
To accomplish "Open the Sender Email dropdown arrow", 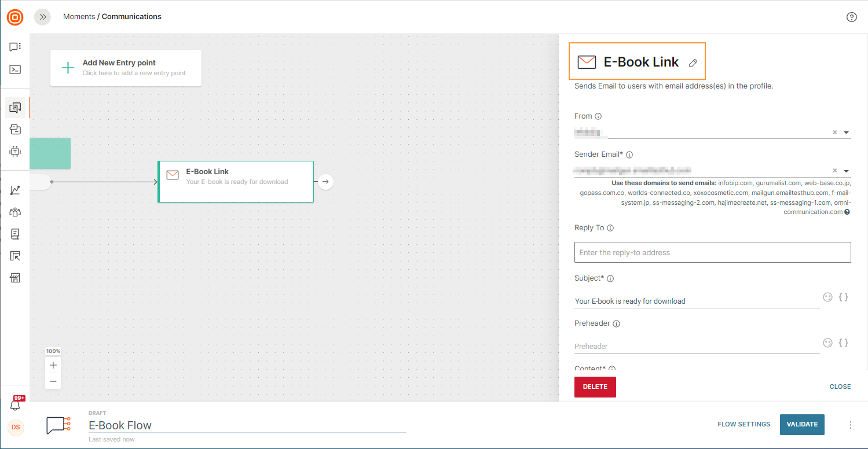I will point(847,171).
